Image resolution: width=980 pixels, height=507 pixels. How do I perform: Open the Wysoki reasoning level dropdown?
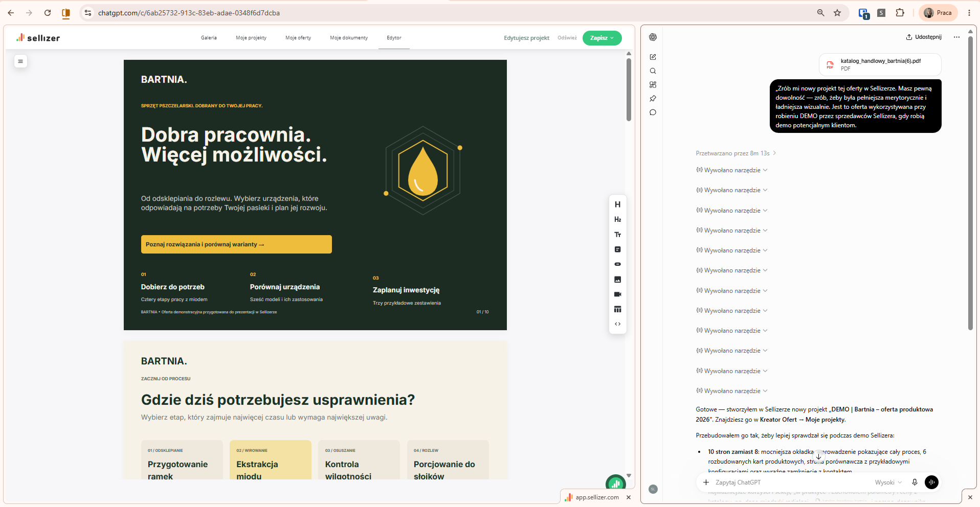[x=888, y=482]
